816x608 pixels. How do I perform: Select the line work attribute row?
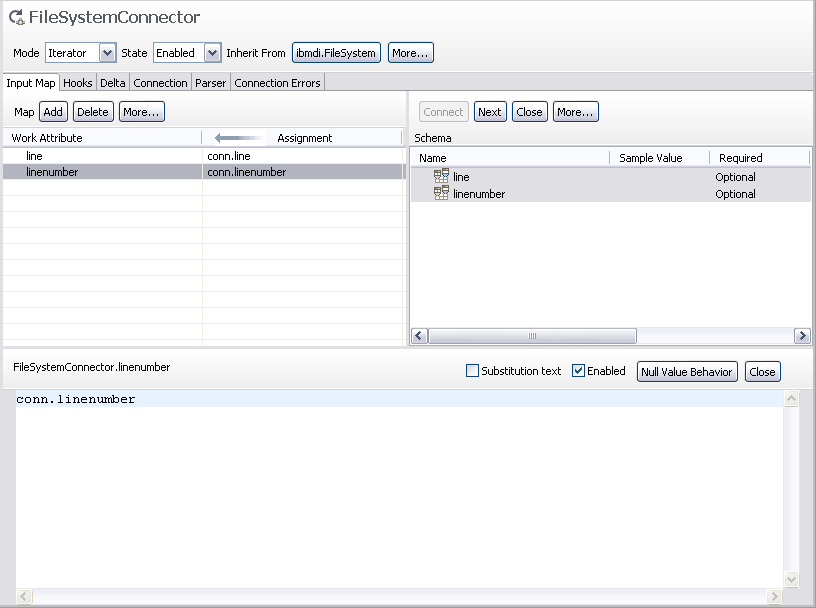203,156
